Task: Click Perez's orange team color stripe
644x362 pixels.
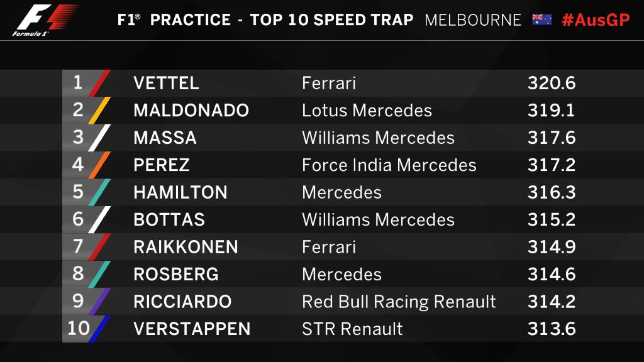Action: pyautogui.click(x=99, y=165)
